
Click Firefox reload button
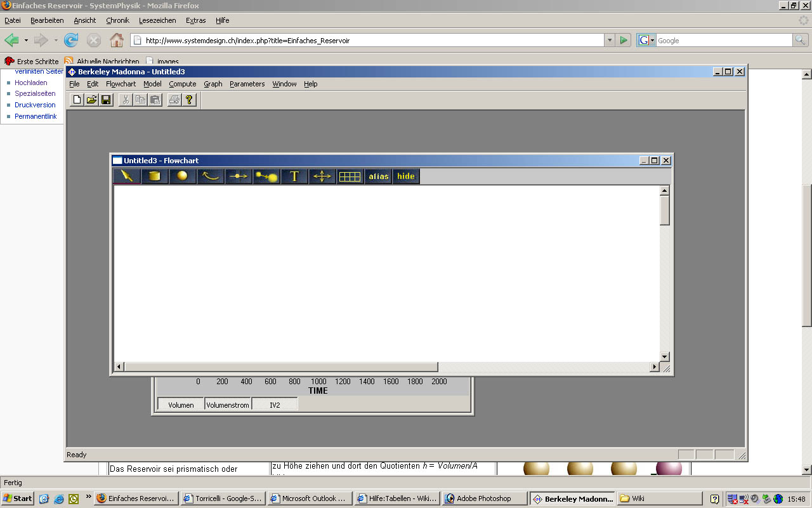tap(71, 40)
